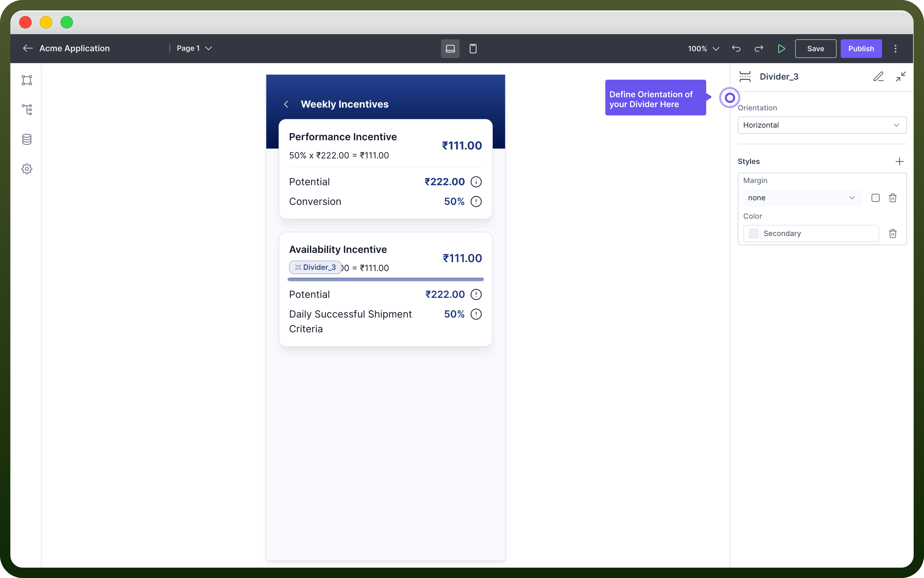The image size is (924, 578).
Task: Open the Orientation Horizontal dropdown
Action: tap(822, 125)
